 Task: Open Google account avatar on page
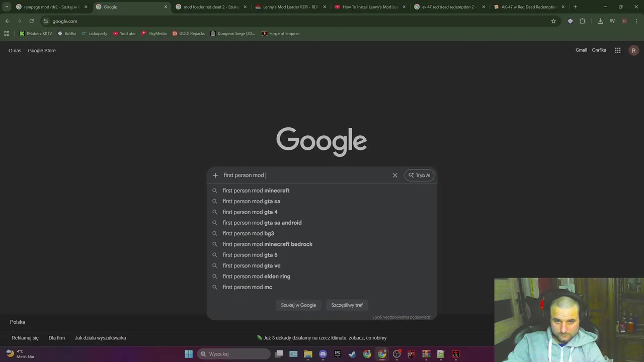click(x=634, y=50)
